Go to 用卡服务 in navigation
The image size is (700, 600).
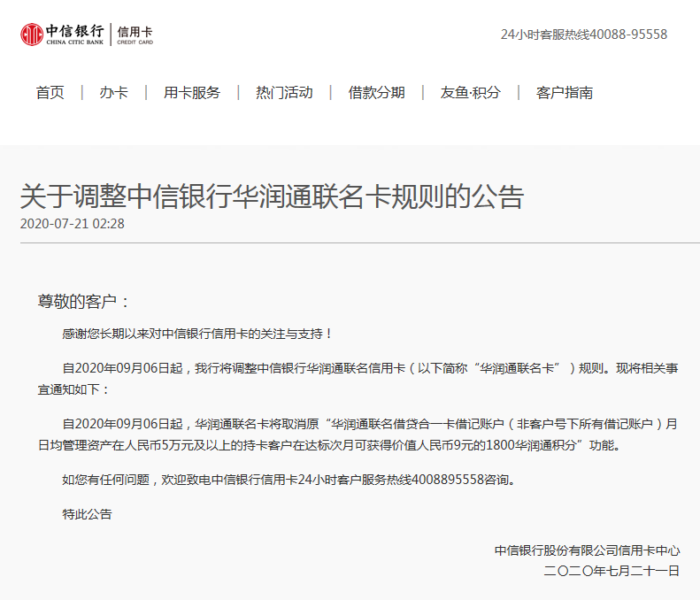(x=192, y=92)
